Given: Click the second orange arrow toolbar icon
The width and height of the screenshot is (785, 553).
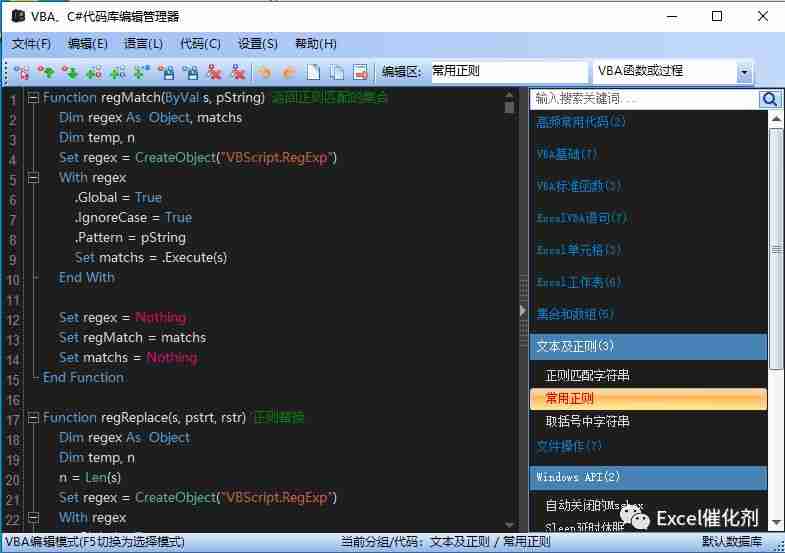Looking at the screenshot, I should (289, 72).
